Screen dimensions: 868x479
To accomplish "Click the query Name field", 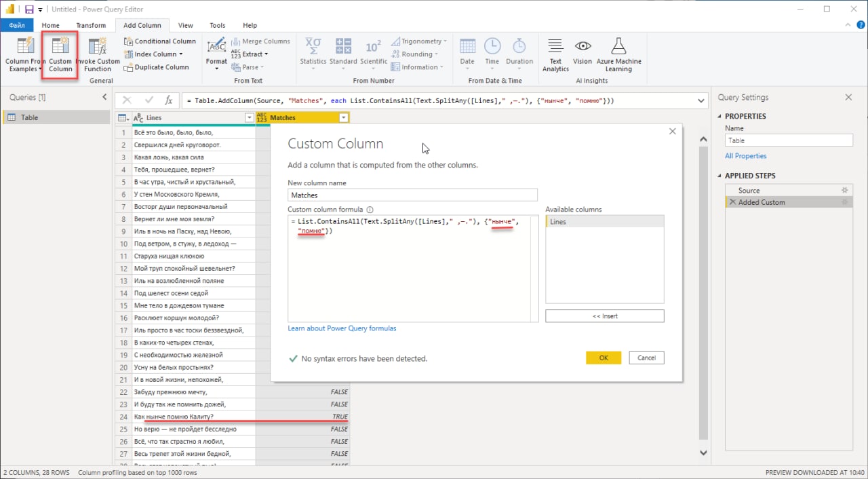I will tap(789, 140).
